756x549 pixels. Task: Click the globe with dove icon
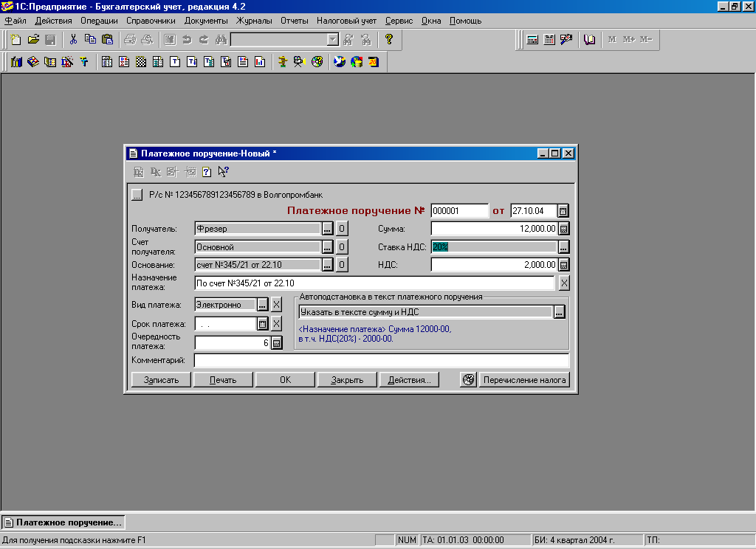pos(340,62)
